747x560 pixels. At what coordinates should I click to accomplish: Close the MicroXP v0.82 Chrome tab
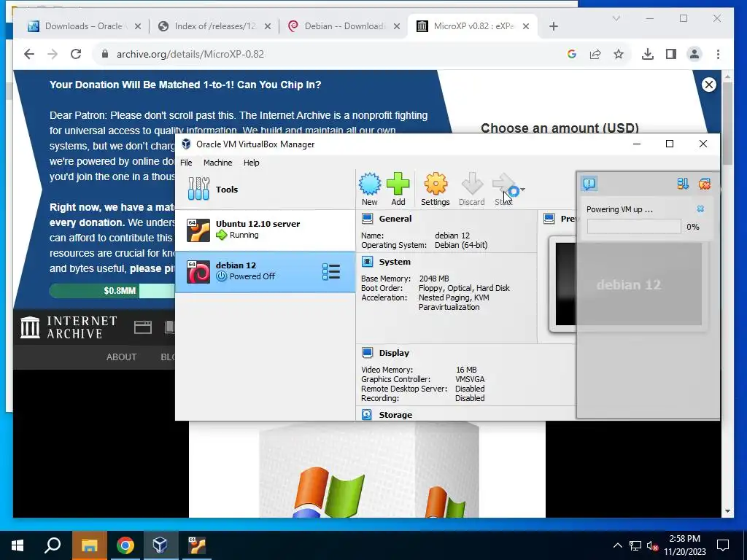tap(526, 26)
